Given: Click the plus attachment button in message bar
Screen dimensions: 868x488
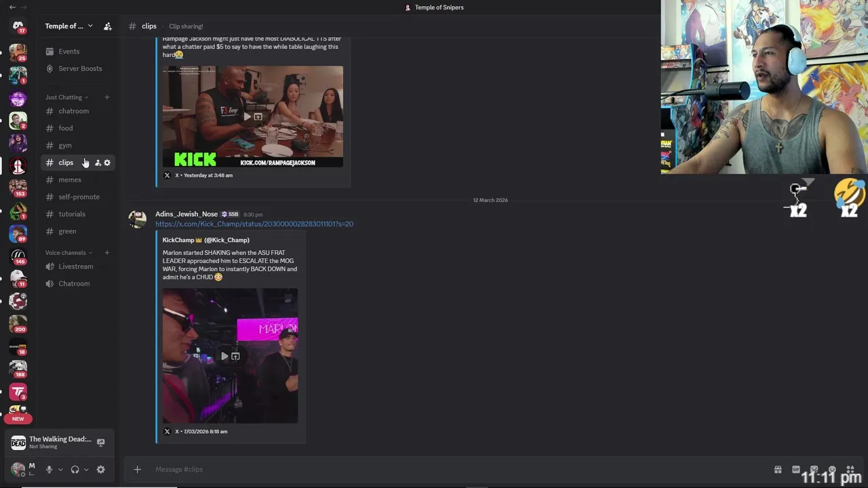Looking at the screenshot, I should coord(137,469).
